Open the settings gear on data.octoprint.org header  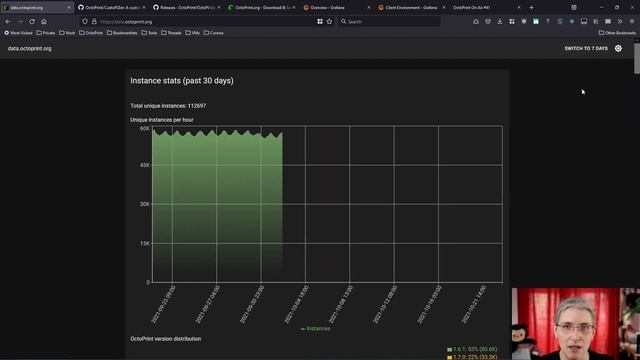coord(618,49)
